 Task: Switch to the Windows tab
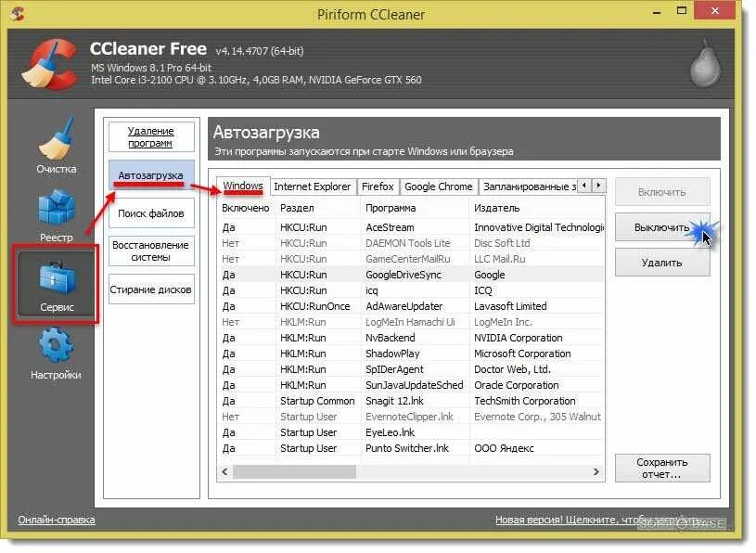pyautogui.click(x=243, y=186)
